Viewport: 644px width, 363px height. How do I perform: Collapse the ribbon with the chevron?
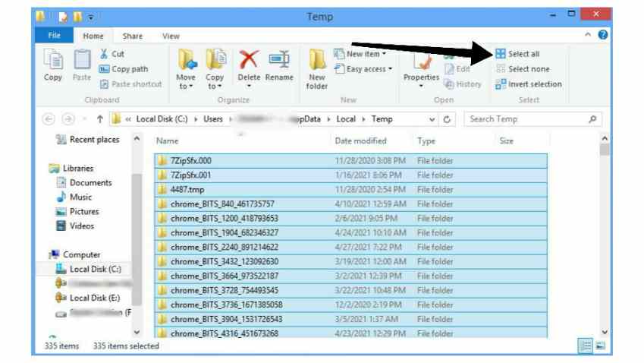click(588, 35)
